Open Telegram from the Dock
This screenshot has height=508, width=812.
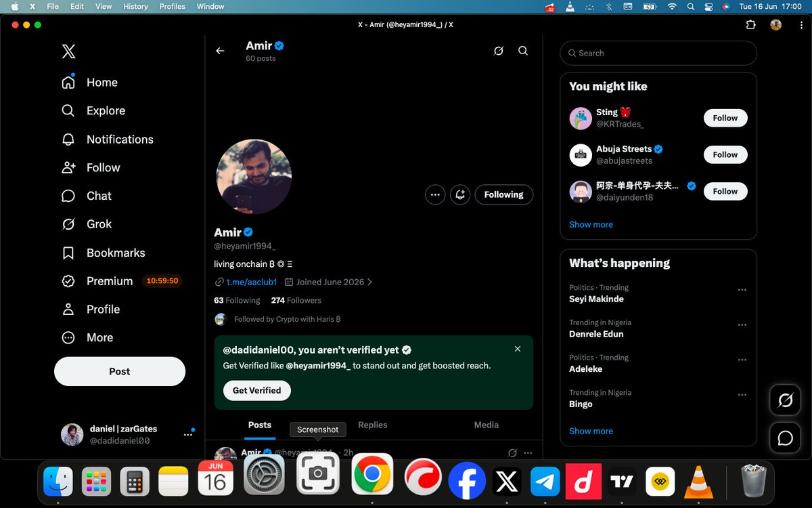coord(545,482)
